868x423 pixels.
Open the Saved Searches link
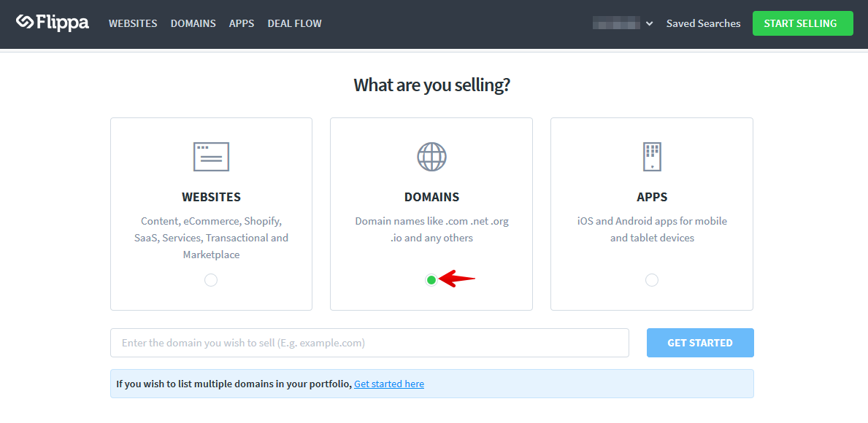click(x=703, y=23)
